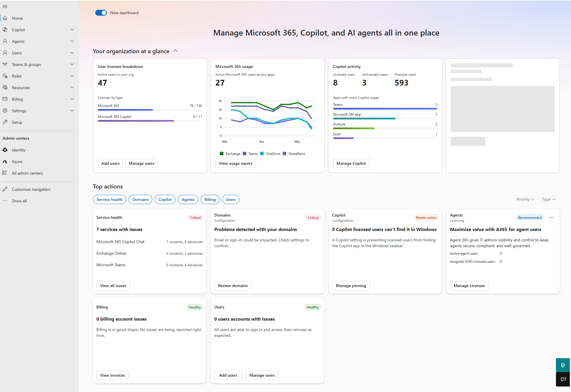This screenshot has height=392, width=571.
Task: Click the SharePoint purple legend swatch
Action: [x=284, y=154]
